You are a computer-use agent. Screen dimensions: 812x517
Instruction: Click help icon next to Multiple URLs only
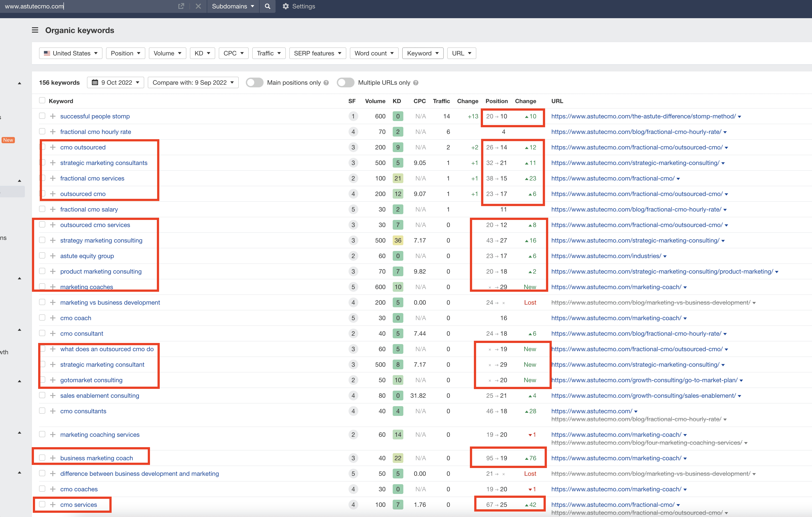click(416, 82)
